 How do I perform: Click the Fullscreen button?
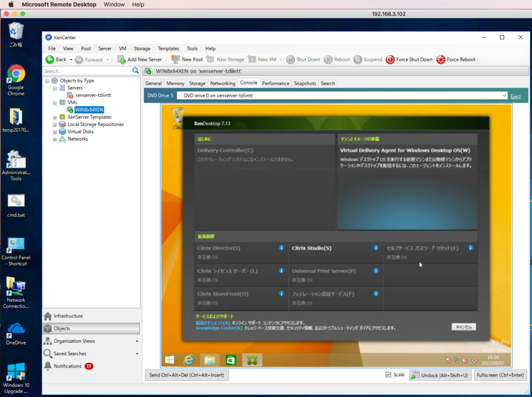[500, 375]
